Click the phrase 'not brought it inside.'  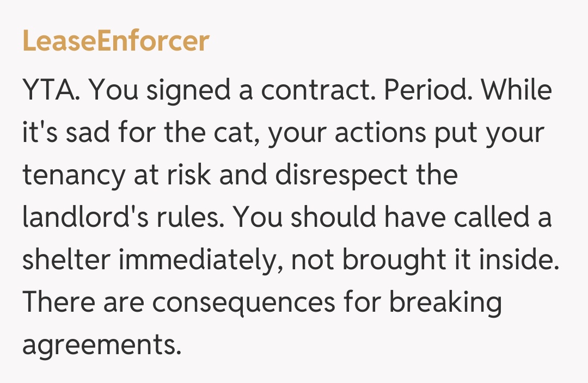click(x=425, y=261)
